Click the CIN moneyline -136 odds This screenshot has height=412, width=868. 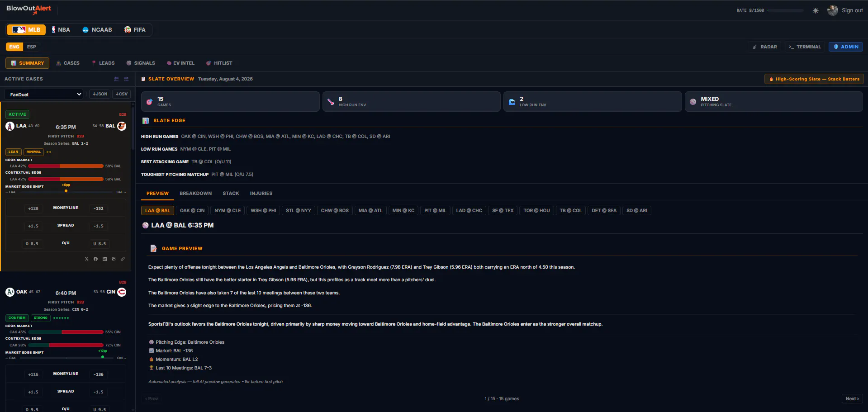point(99,374)
